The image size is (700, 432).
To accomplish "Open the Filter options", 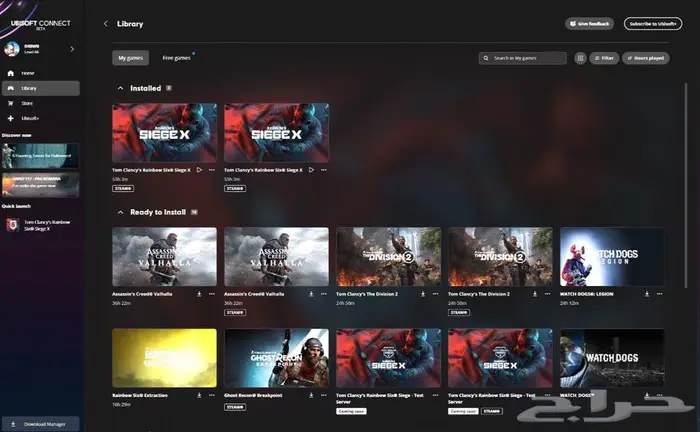I will point(603,59).
